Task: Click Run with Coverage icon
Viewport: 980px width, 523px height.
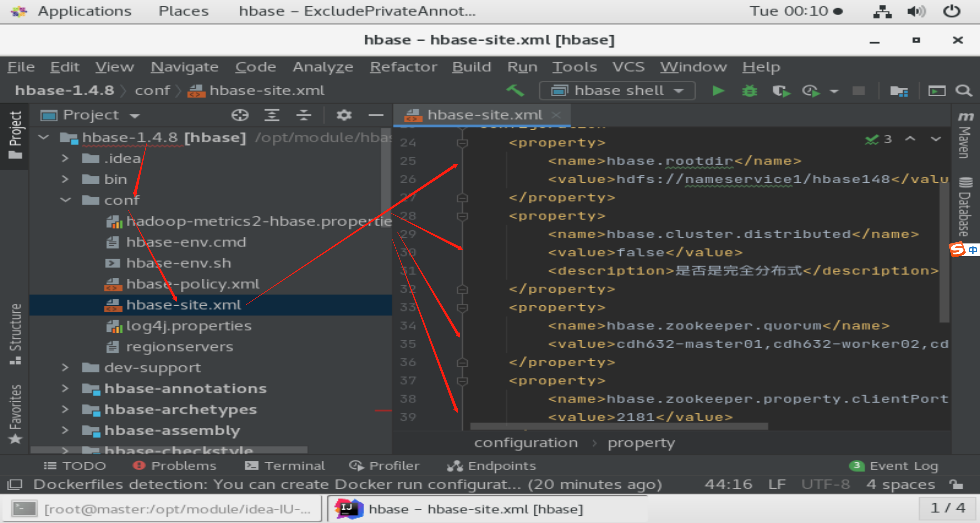Action: 781,91
